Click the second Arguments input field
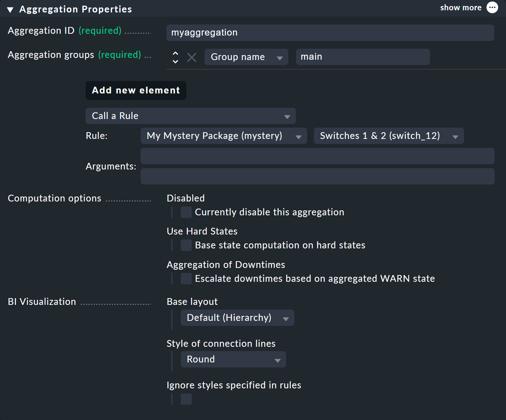The height and width of the screenshot is (420, 506). pyautogui.click(x=317, y=176)
